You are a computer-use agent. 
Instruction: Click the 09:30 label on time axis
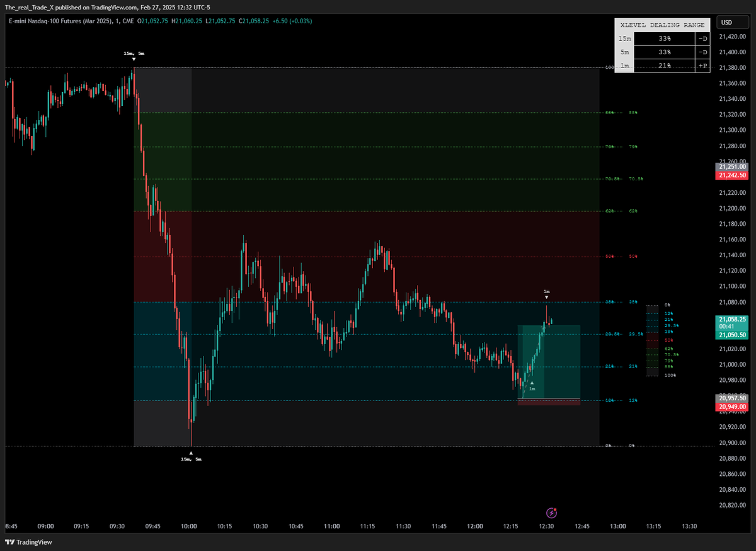(117, 526)
